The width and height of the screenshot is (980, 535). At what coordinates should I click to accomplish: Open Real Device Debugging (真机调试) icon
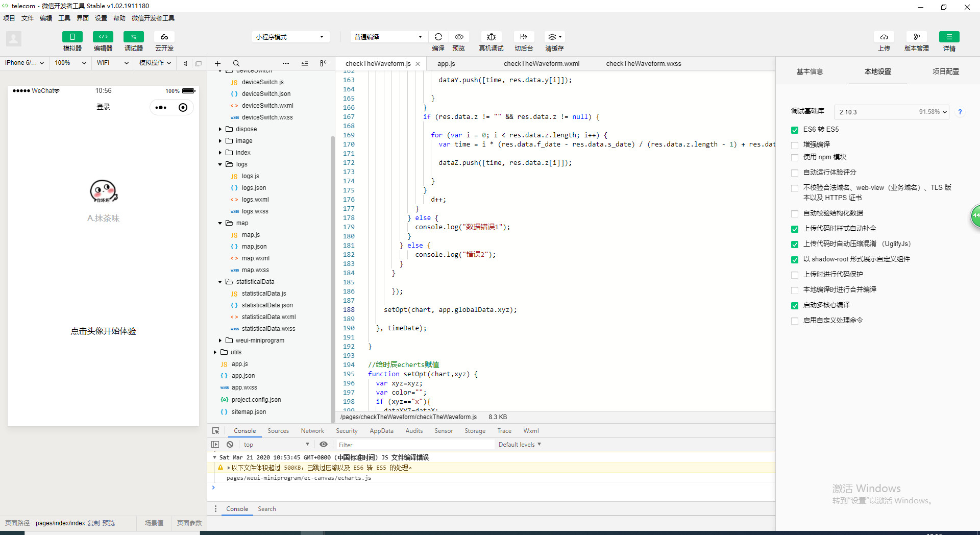(491, 37)
